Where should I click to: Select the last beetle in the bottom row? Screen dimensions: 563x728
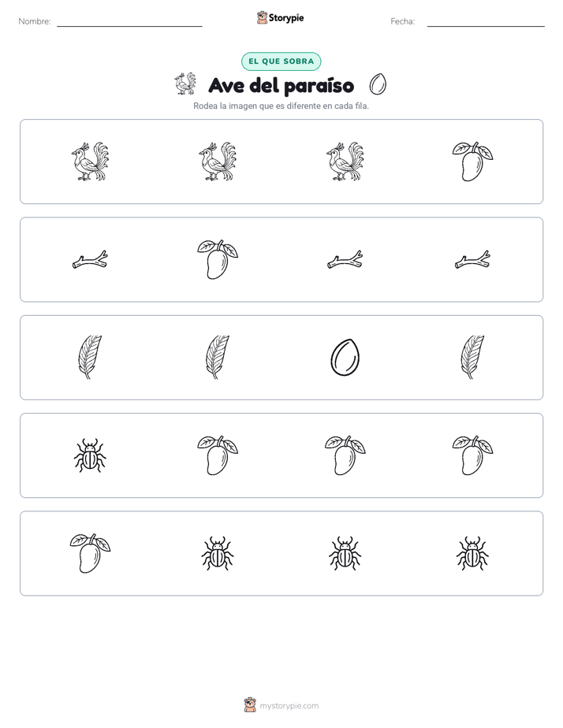pos(472,553)
